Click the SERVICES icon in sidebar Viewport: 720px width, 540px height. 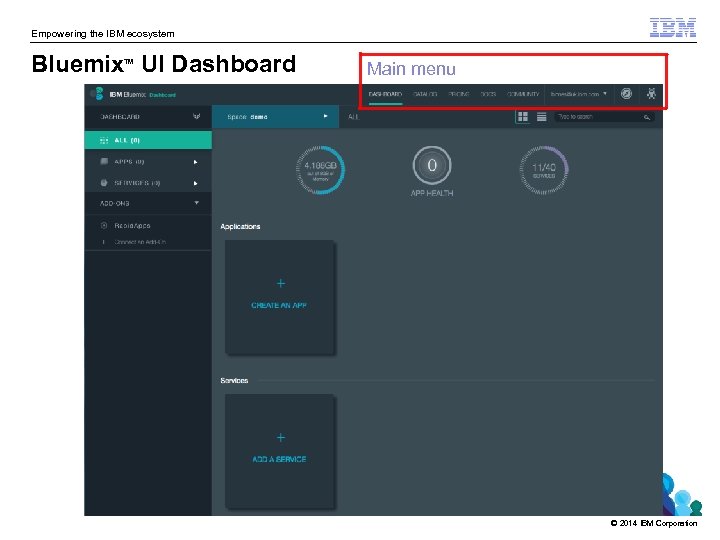104,183
